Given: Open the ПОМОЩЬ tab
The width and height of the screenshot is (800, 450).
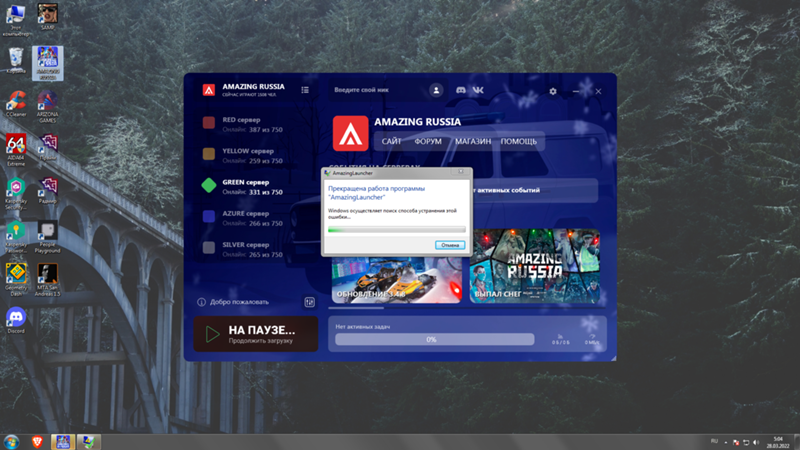Looking at the screenshot, I should pos(518,141).
